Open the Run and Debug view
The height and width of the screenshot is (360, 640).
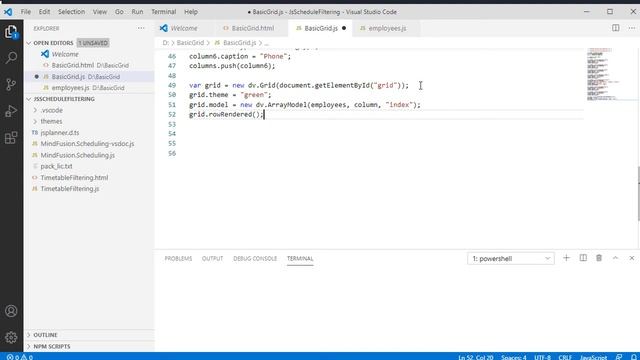click(11, 111)
